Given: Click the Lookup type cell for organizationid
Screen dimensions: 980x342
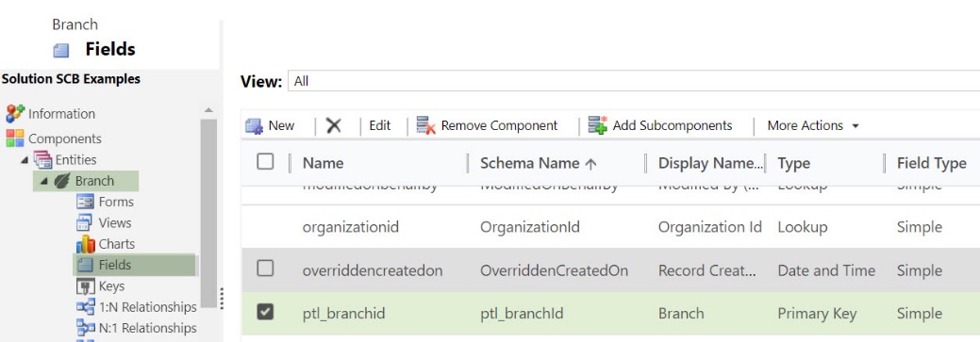Looking at the screenshot, I should point(803,227).
